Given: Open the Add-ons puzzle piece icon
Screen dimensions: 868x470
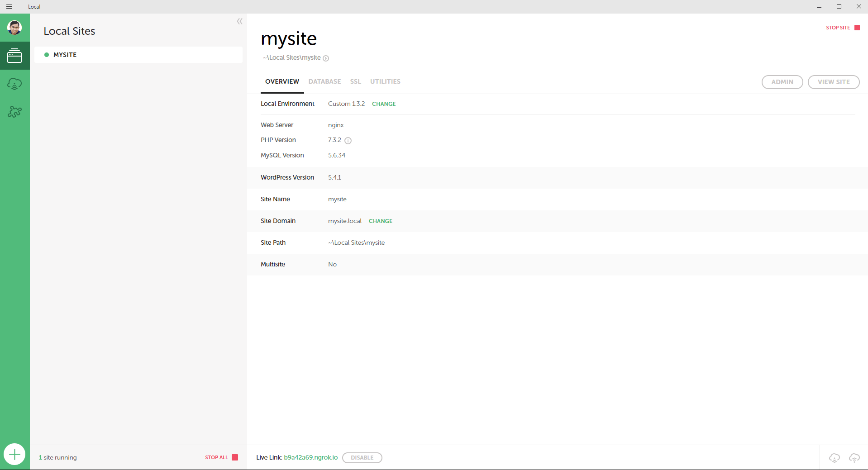Looking at the screenshot, I should pos(14,112).
